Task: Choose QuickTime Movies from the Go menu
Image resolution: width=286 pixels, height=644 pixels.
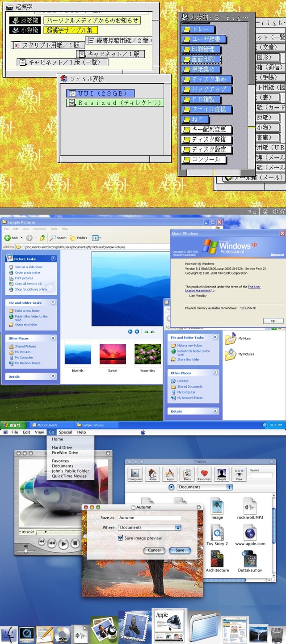Action: pyautogui.click(x=69, y=476)
